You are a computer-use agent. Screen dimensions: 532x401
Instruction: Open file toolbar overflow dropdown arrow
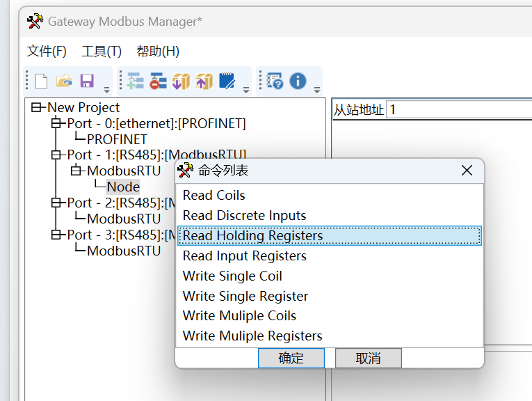click(x=107, y=91)
